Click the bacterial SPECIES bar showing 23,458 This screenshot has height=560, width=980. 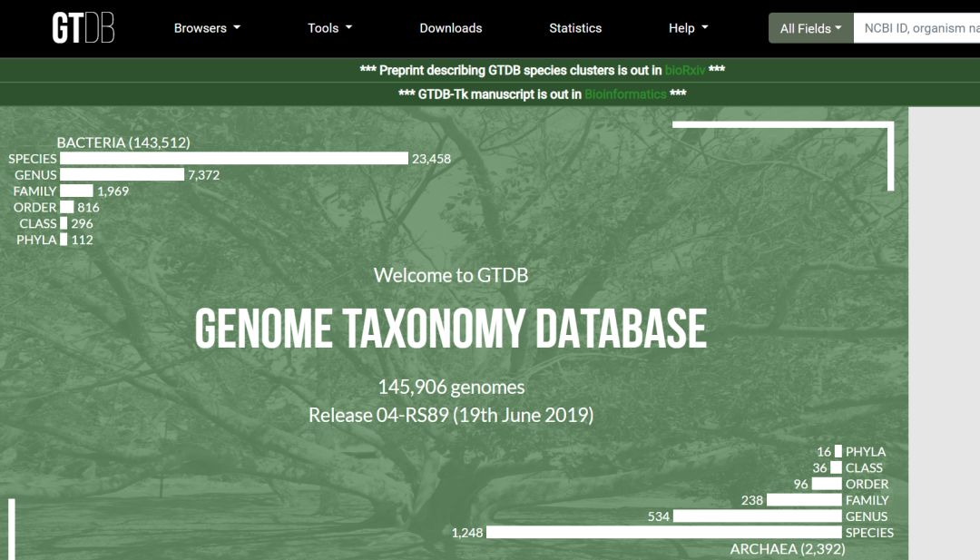click(x=236, y=158)
